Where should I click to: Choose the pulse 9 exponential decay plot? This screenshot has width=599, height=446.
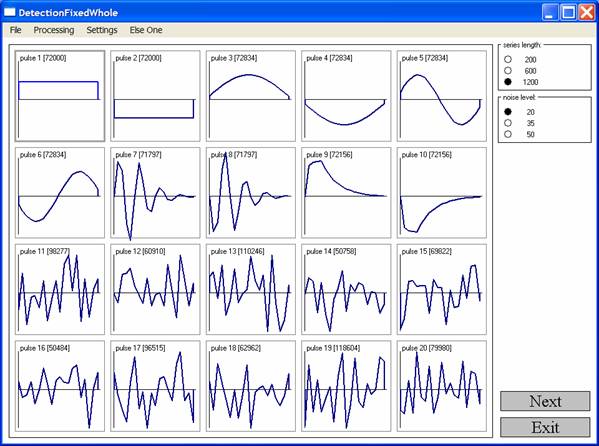[346, 193]
